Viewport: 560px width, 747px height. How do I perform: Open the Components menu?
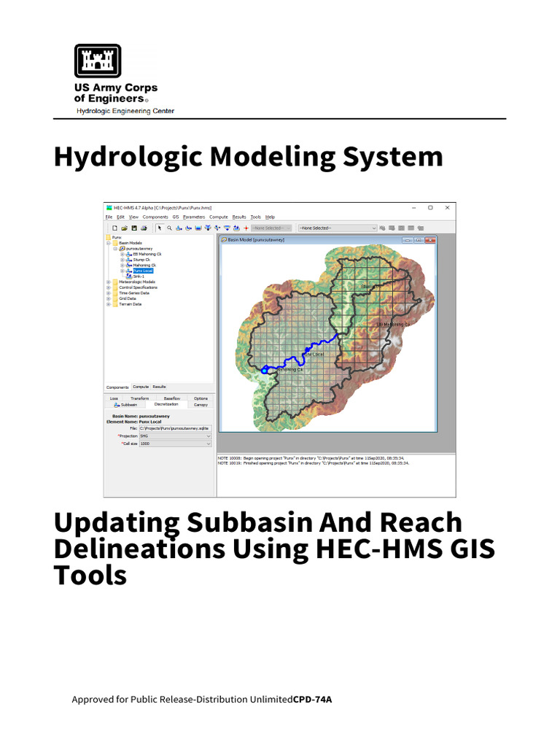tap(155, 217)
